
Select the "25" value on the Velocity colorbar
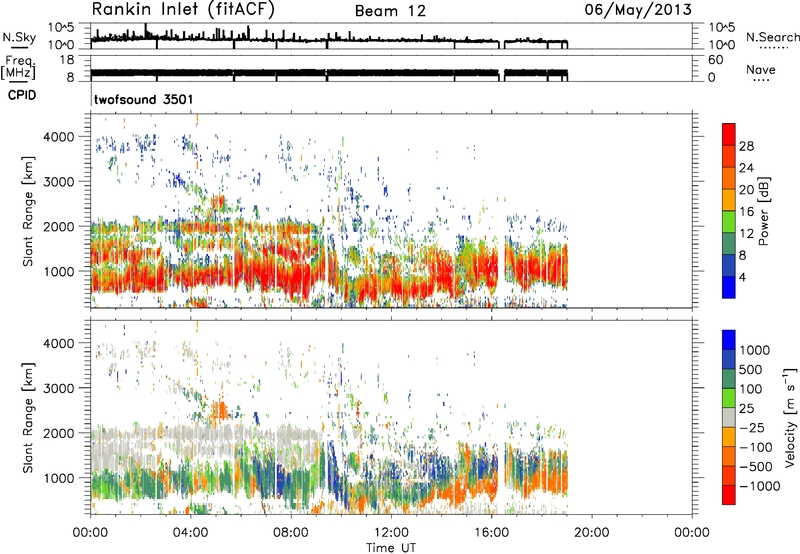tap(746, 409)
